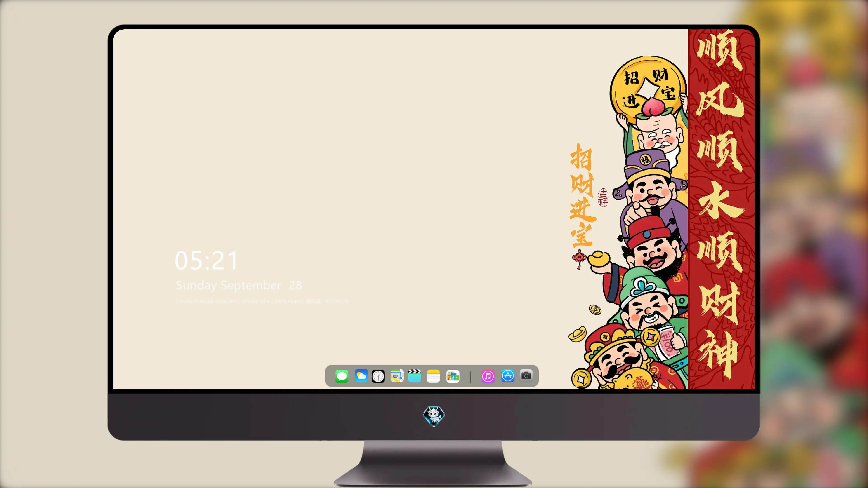Viewport: 868px width, 488px height.
Task: Open the Notes app in the dock
Action: [x=433, y=376]
